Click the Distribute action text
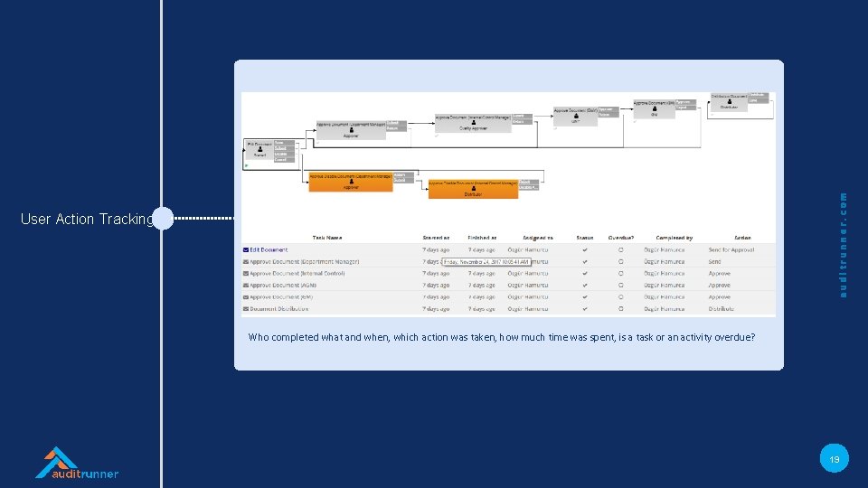 click(722, 309)
